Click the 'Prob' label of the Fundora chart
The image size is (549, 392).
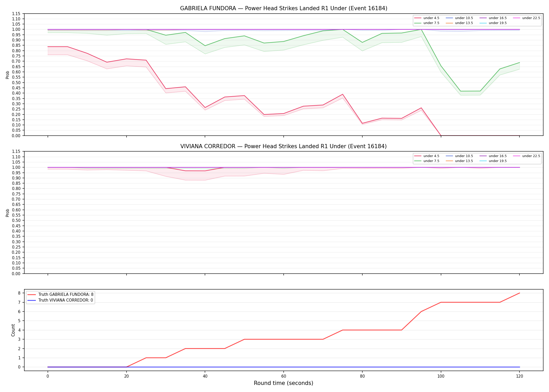pos(7,75)
